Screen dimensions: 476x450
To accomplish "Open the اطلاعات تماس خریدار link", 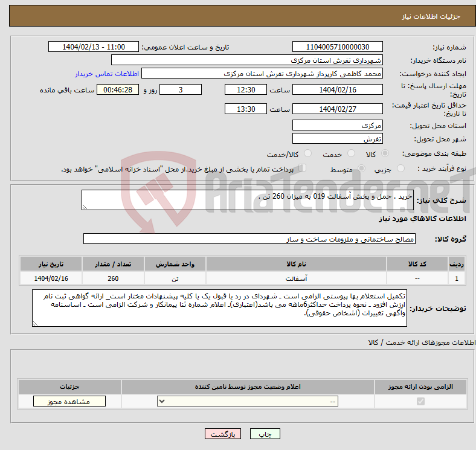I will 107,74.
